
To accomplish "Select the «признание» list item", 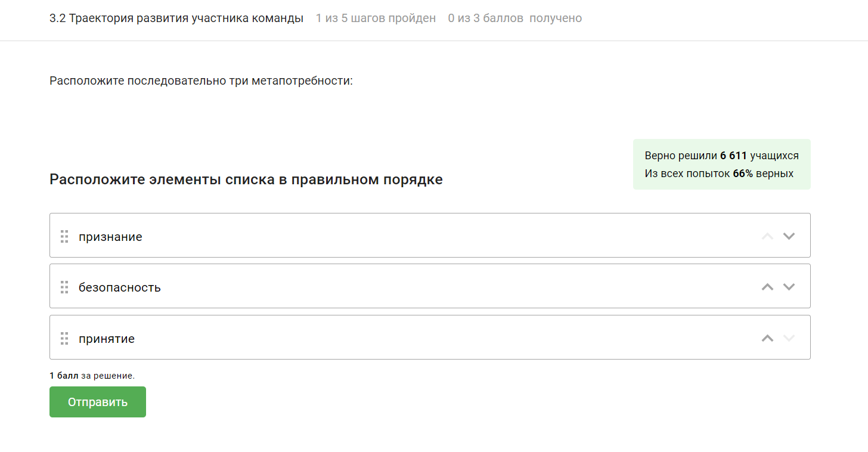I will (x=430, y=236).
